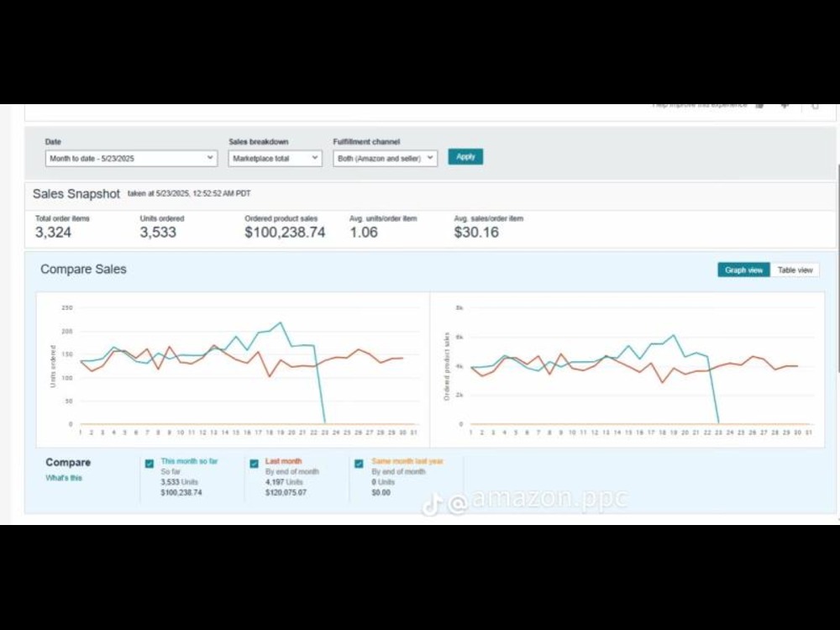Click the Sales Snapshot heading
The width and height of the screenshot is (840, 630).
pyautogui.click(x=76, y=194)
